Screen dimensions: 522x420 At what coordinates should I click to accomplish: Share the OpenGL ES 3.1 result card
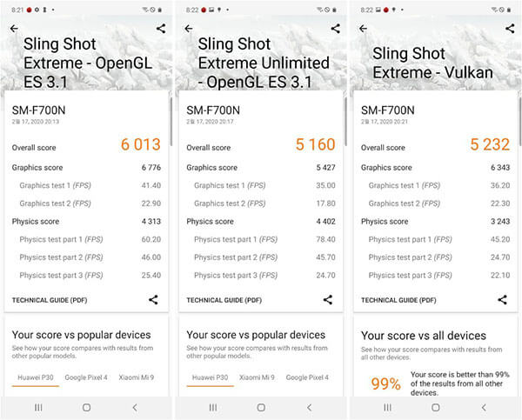tap(153, 300)
